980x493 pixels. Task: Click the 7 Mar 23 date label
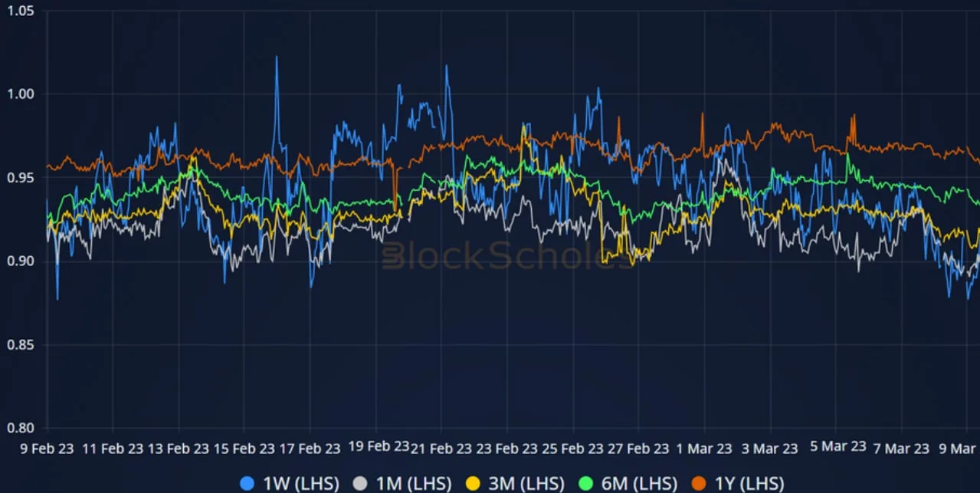coord(901,449)
